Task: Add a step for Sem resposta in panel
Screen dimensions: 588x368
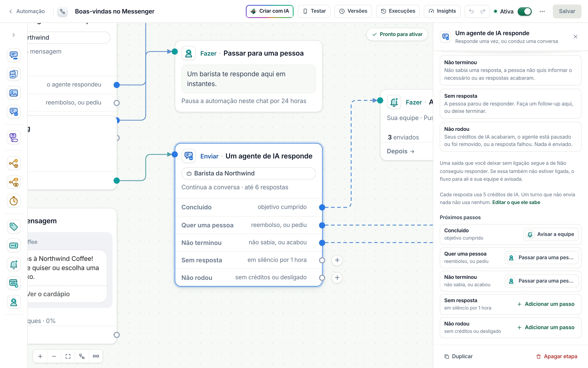Action: click(546, 304)
